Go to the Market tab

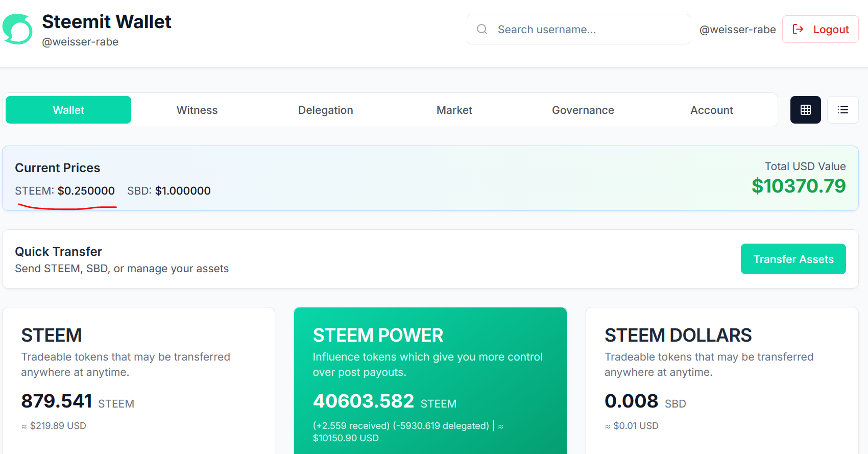click(454, 110)
